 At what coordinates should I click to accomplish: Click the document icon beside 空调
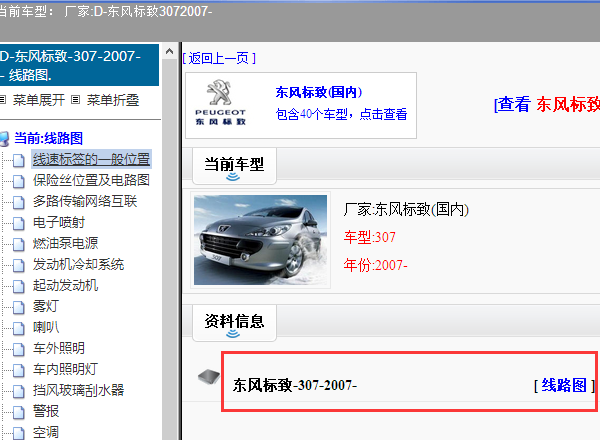click(x=18, y=433)
